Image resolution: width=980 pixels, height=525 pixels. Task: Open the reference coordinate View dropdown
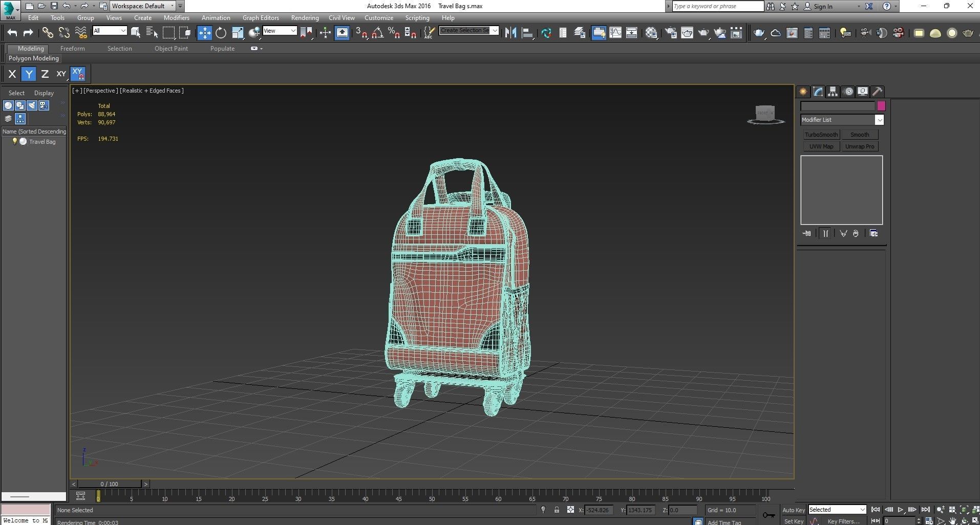[x=280, y=31]
